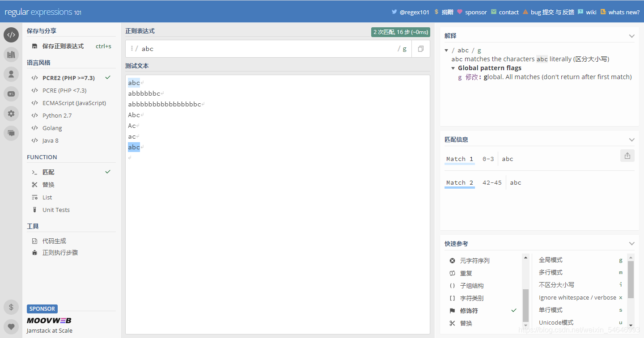Click the regular expressions 101 logo
Viewport: 644px width, 338px height.
point(43,12)
